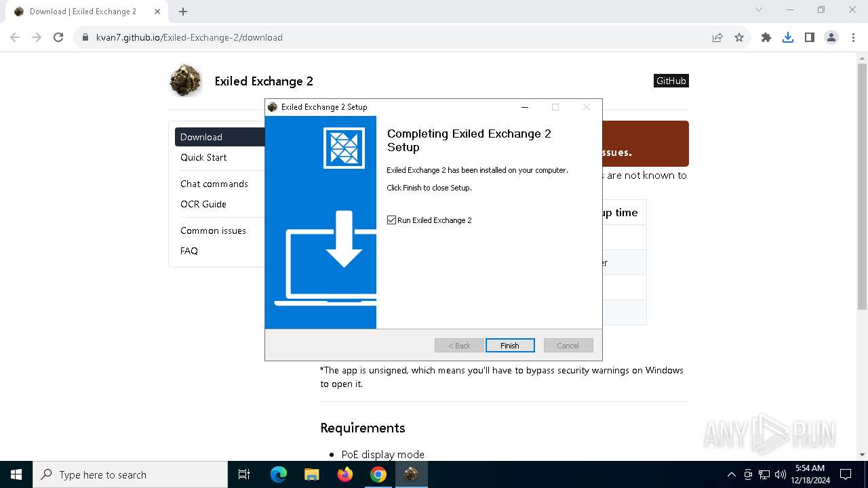Click the Exiled Exchange 2 logo image
The height and width of the screenshot is (488, 868).
[185, 81]
